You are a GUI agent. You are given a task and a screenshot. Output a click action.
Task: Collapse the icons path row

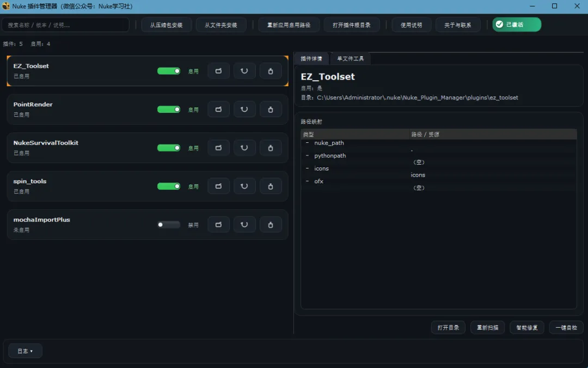coord(307,168)
